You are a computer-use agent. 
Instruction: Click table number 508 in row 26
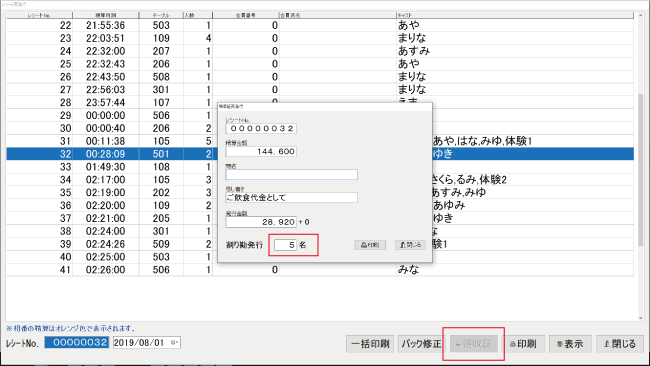(x=161, y=77)
